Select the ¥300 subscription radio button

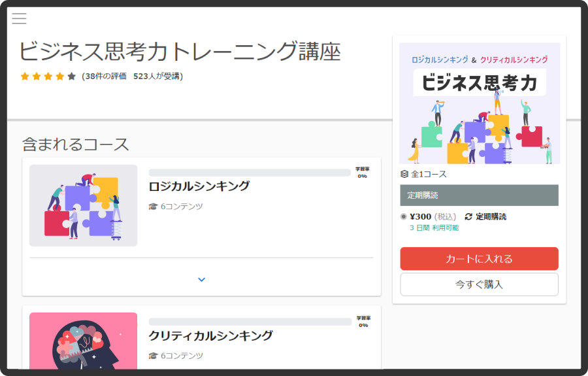click(x=404, y=216)
